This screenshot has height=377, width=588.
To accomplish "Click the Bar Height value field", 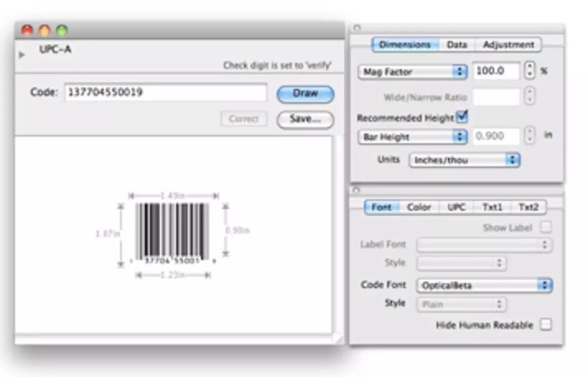I will click(x=497, y=137).
